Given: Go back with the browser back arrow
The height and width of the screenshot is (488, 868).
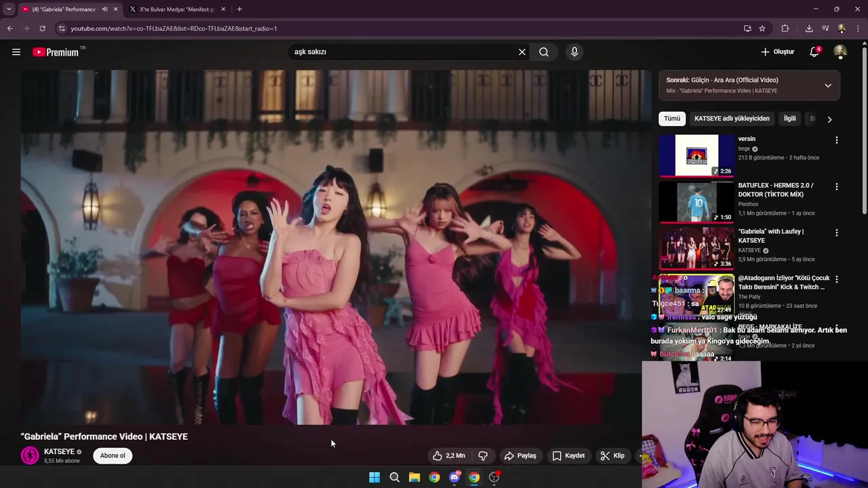Looking at the screenshot, I should pyautogui.click(x=9, y=28).
